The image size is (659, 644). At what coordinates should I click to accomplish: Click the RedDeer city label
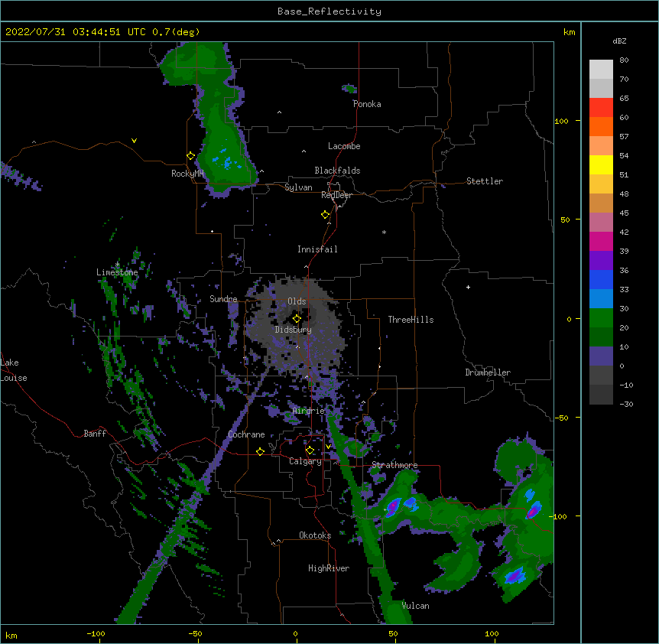[x=336, y=195]
